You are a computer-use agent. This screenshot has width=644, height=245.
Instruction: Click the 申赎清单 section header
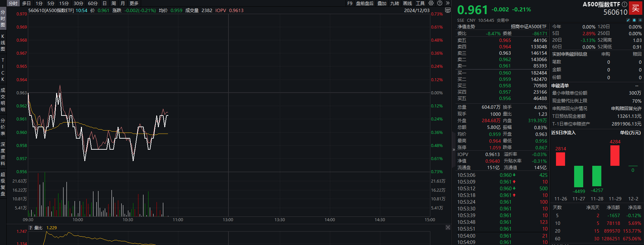point(560,86)
